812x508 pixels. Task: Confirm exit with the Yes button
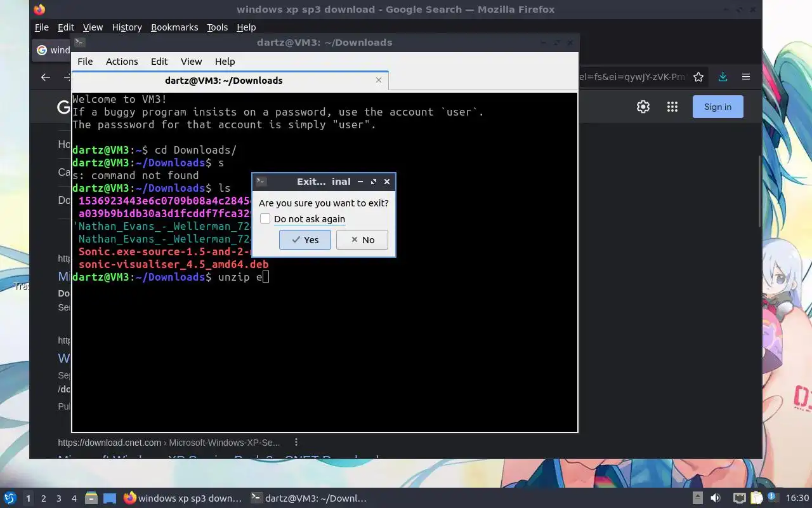pyautogui.click(x=304, y=239)
